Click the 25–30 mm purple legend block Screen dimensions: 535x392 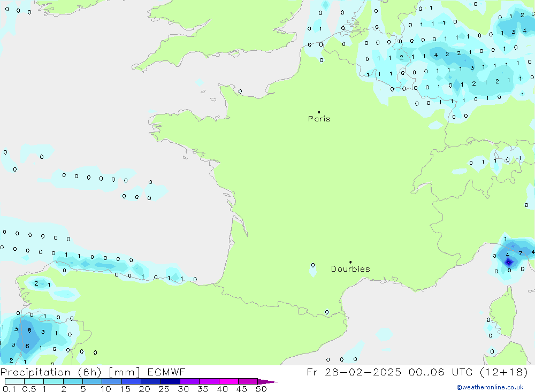(170, 381)
